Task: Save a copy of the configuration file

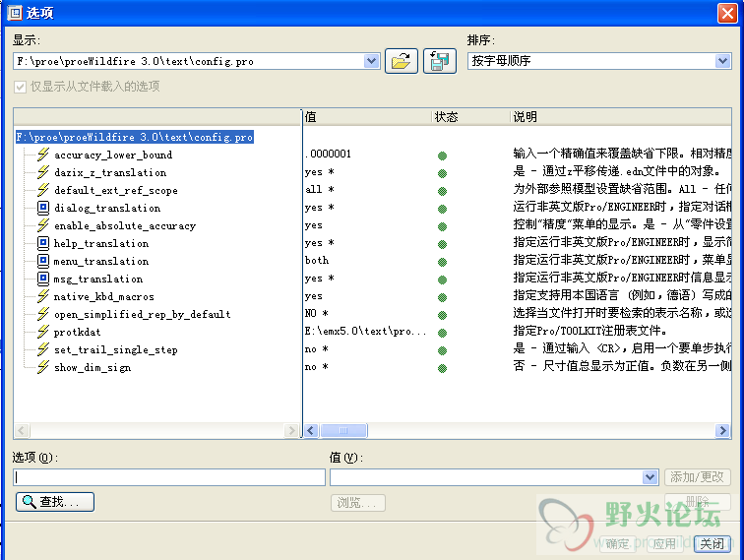Action: click(439, 61)
